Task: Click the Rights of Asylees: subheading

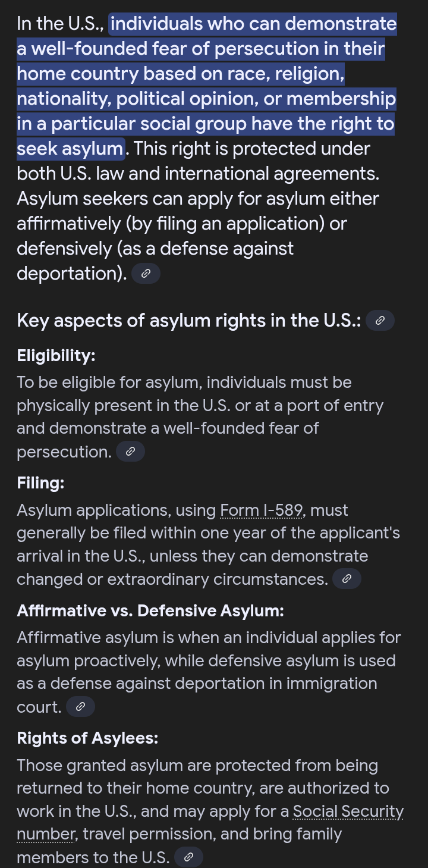Action: point(87,738)
